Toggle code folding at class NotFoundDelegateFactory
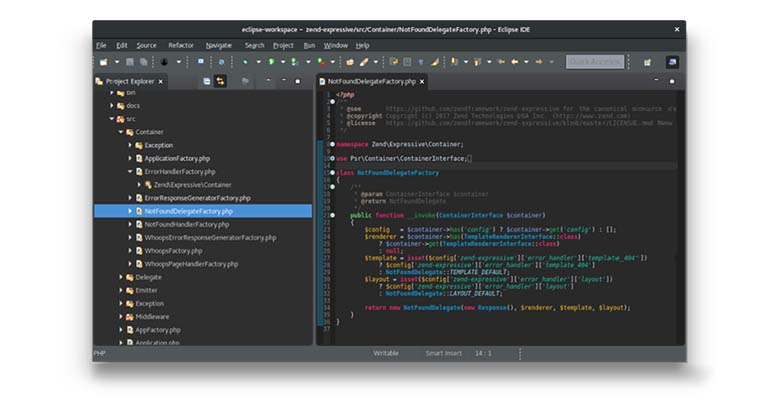 [333, 172]
